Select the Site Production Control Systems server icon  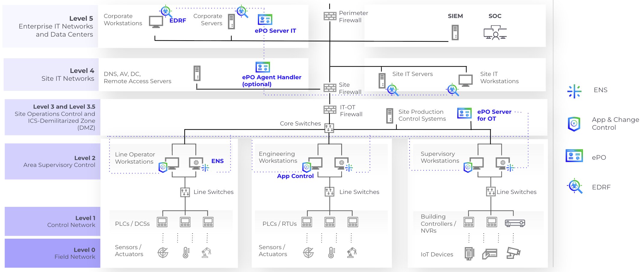tap(390, 116)
